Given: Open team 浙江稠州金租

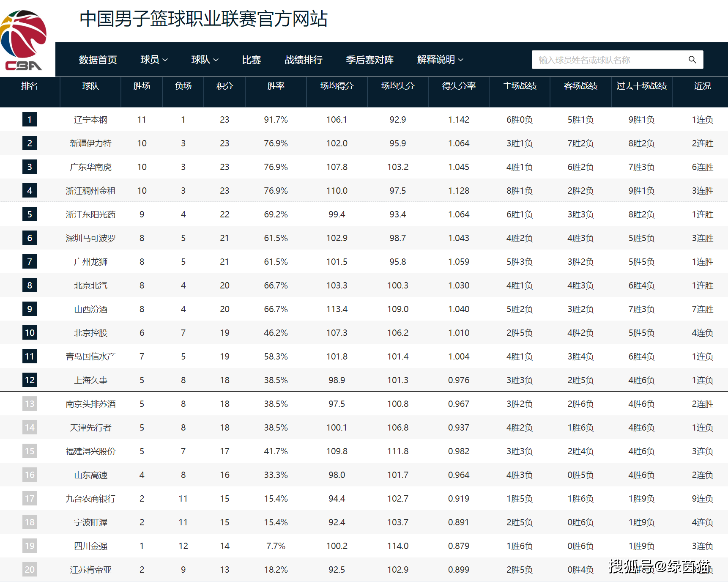Looking at the screenshot, I should click(90, 191).
